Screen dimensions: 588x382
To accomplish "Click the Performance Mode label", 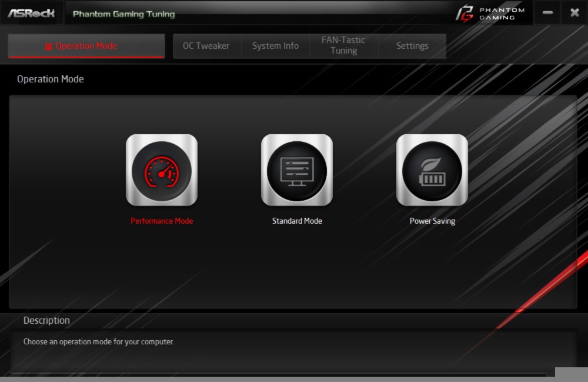I will (x=162, y=221).
